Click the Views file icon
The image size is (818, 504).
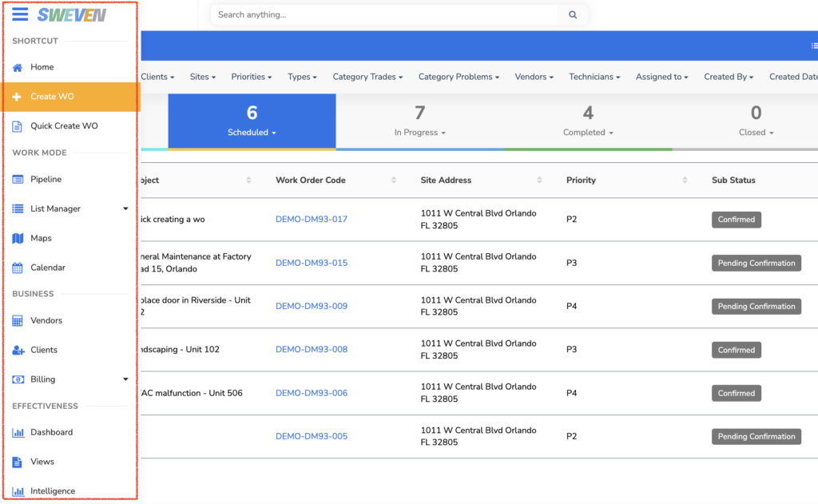[18, 462]
